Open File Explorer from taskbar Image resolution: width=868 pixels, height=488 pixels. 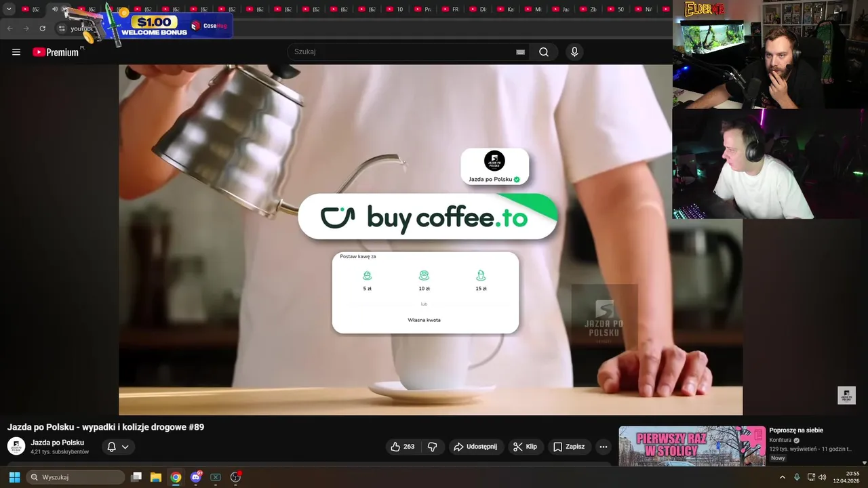(x=156, y=477)
